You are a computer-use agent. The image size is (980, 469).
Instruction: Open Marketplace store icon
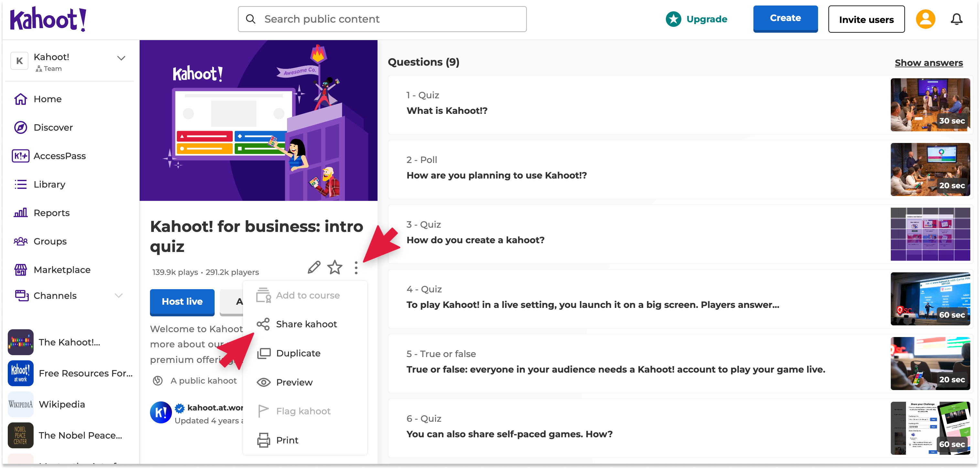(21, 270)
